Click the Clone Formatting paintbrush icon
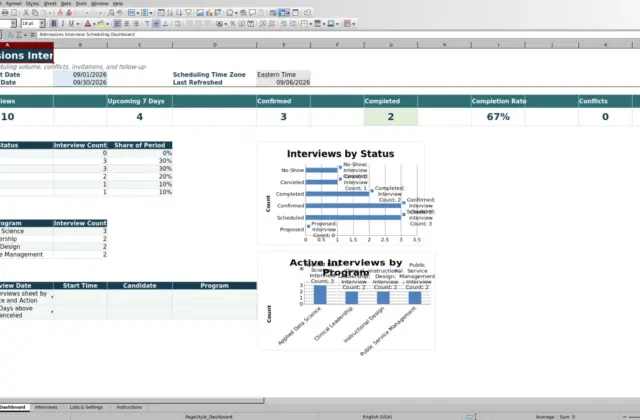The width and height of the screenshot is (640, 420). tap(60, 13)
